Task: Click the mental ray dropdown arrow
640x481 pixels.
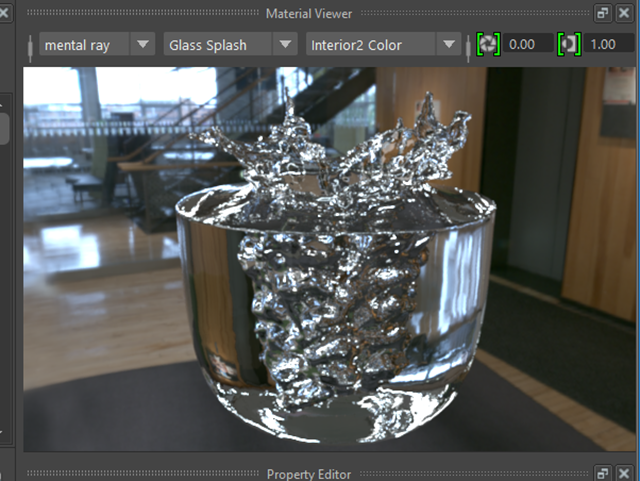Action: click(x=143, y=44)
